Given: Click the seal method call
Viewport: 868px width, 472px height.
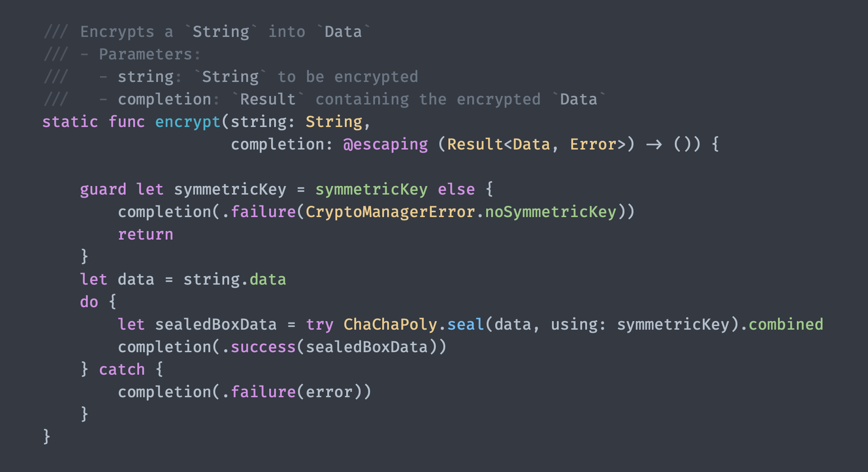Looking at the screenshot, I should [465, 325].
